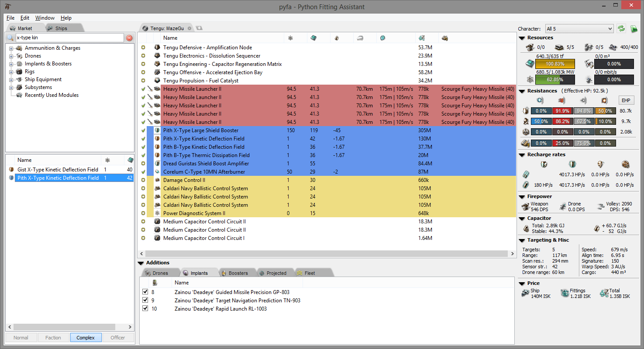Toggle state of Corelum C-Type 10MN Afterburner
This screenshot has width=644, height=349.
click(x=143, y=171)
